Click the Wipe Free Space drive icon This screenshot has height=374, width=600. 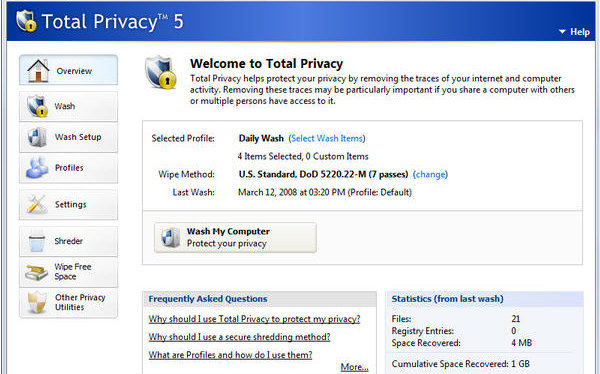click(37, 272)
